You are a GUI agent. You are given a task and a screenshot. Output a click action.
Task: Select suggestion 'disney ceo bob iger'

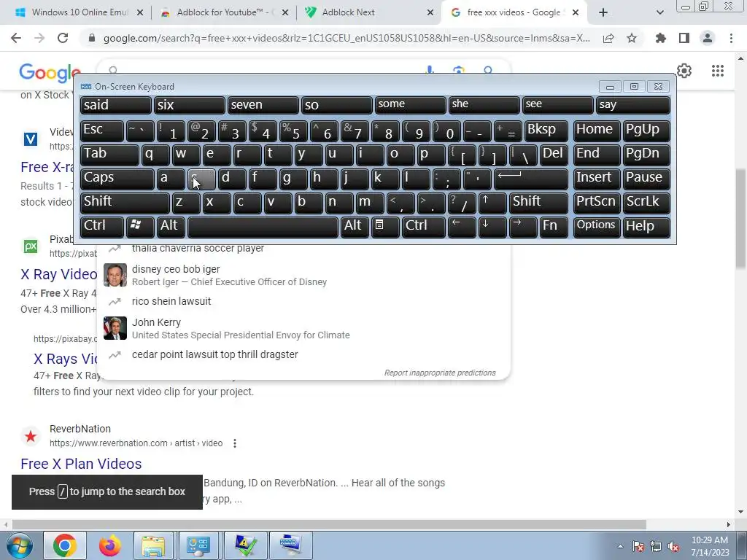(303, 275)
